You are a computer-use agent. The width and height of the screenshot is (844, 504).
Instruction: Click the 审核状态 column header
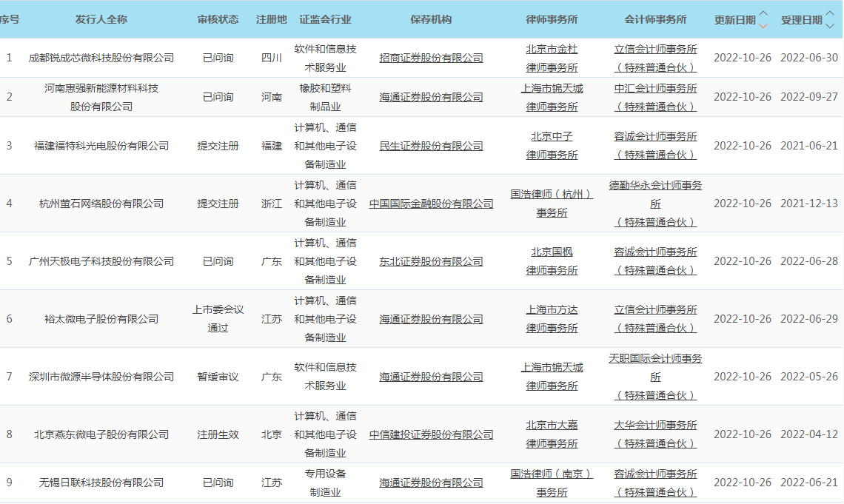(218, 19)
